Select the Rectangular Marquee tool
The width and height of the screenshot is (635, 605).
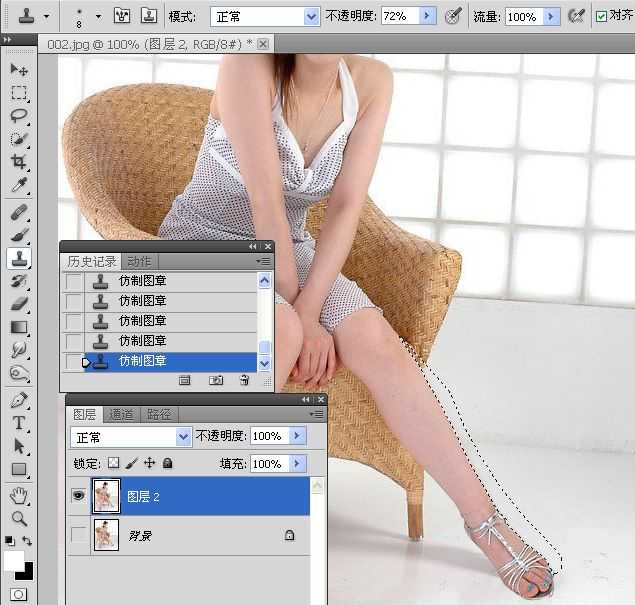click(x=19, y=93)
